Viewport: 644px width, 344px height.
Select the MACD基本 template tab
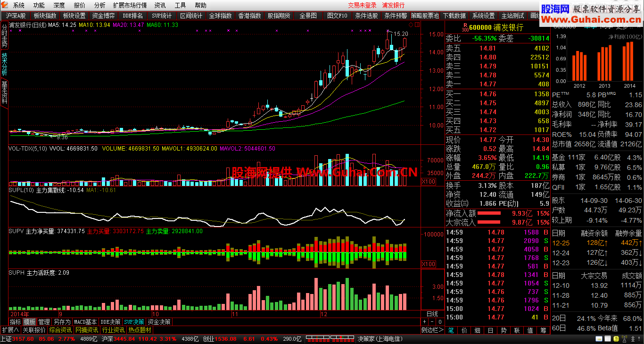(85, 322)
